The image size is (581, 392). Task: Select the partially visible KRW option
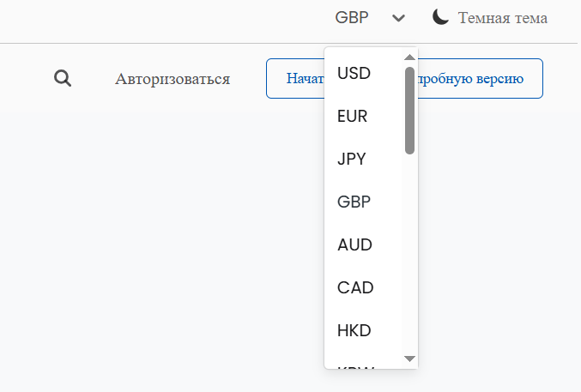tap(354, 366)
